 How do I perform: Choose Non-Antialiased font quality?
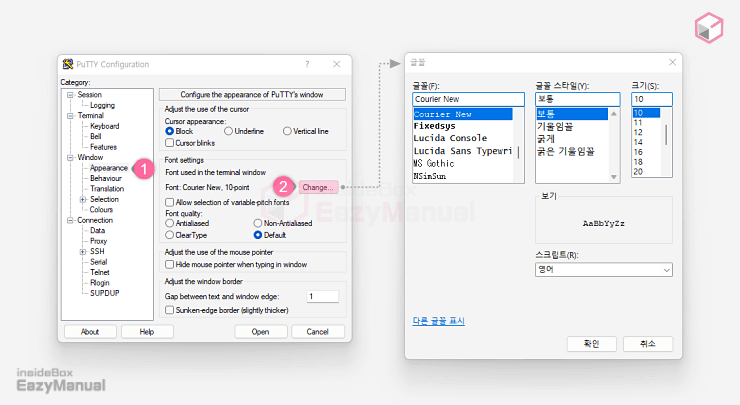pos(258,223)
